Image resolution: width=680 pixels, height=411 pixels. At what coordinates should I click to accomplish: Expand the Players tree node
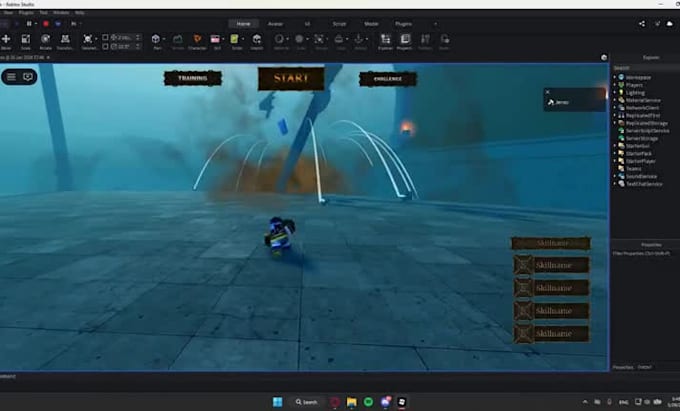pyautogui.click(x=615, y=85)
